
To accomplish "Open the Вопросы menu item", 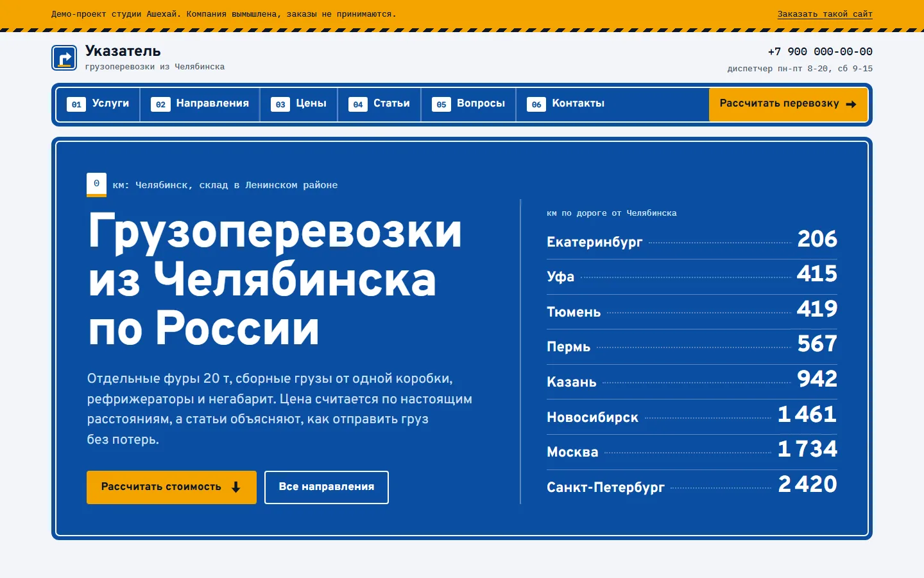I will click(469, 104).
